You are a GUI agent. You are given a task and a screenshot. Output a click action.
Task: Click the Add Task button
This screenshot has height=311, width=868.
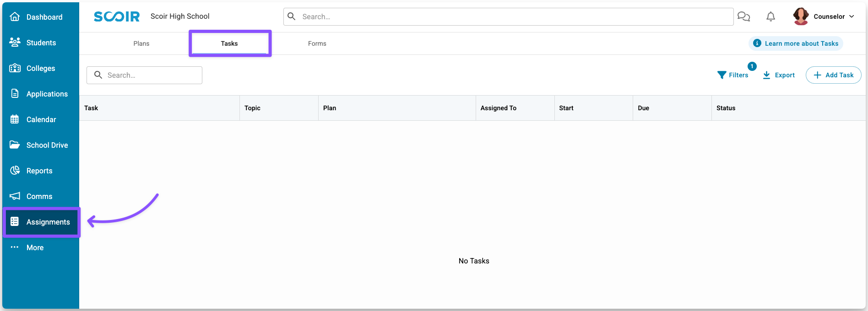click(833, 75)
